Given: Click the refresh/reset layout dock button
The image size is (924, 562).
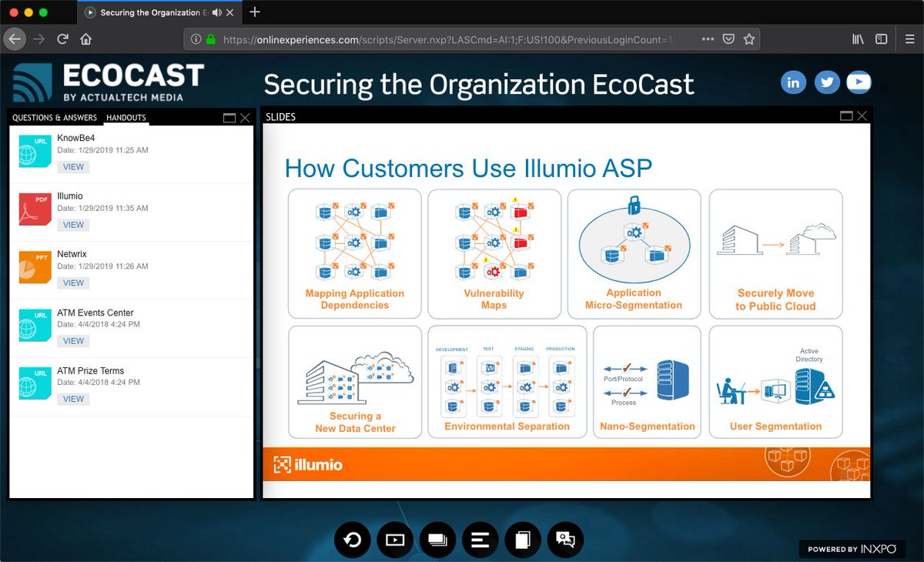Looking at the screenshot, I should 352,540.
